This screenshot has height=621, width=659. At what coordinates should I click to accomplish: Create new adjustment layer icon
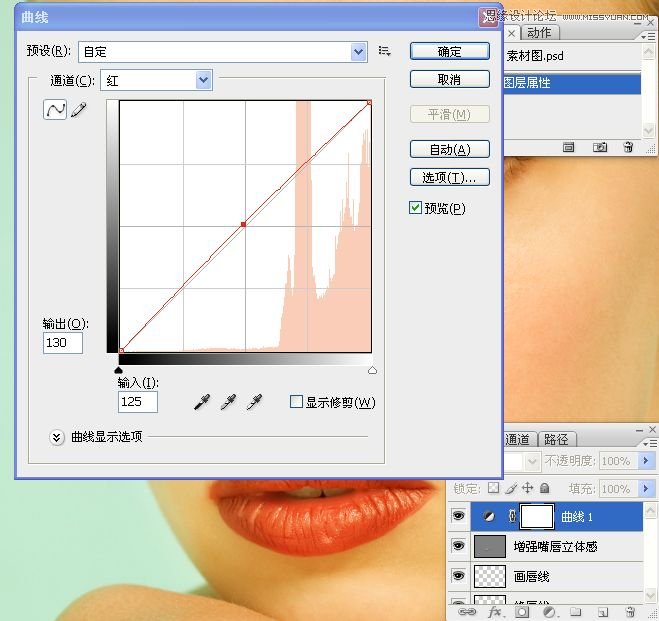548,612
